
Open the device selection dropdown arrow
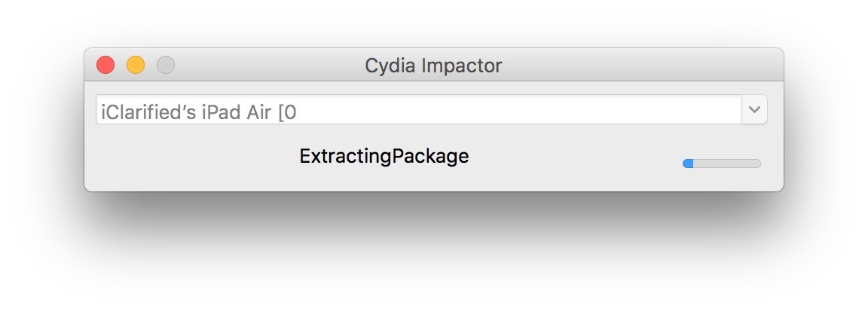click(x=754, y=110)
